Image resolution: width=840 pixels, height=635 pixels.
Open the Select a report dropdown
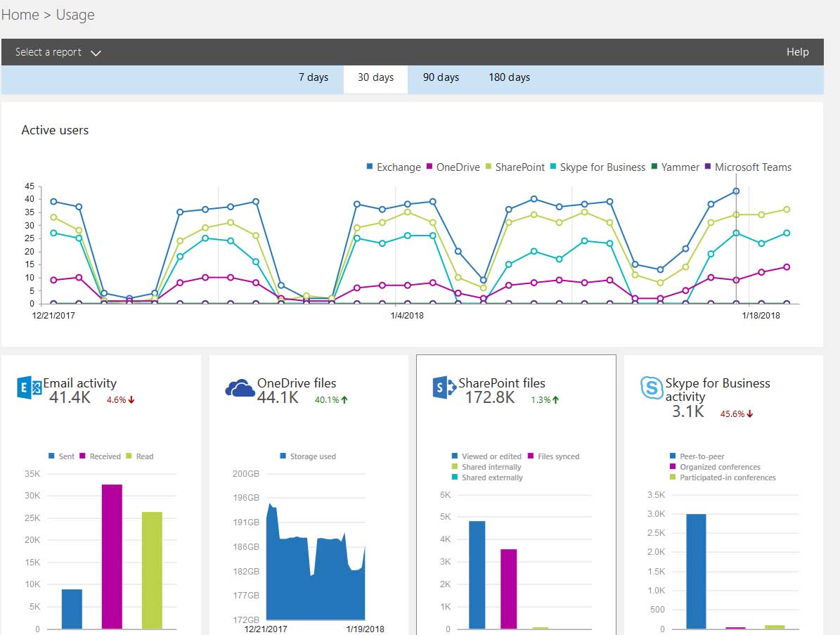(x=49, y=52)
